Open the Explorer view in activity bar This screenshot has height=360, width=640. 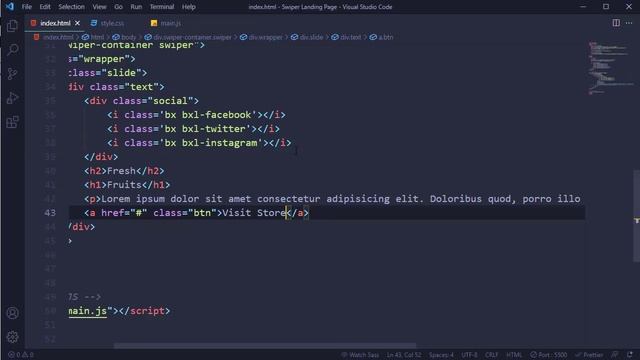click(x=12, y=26)
